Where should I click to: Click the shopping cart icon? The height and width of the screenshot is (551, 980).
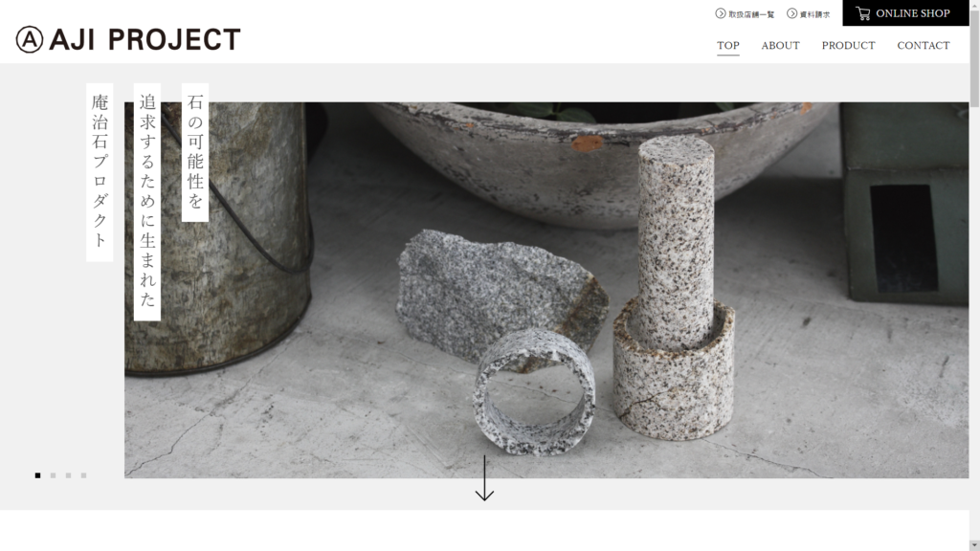coord(863,13)
